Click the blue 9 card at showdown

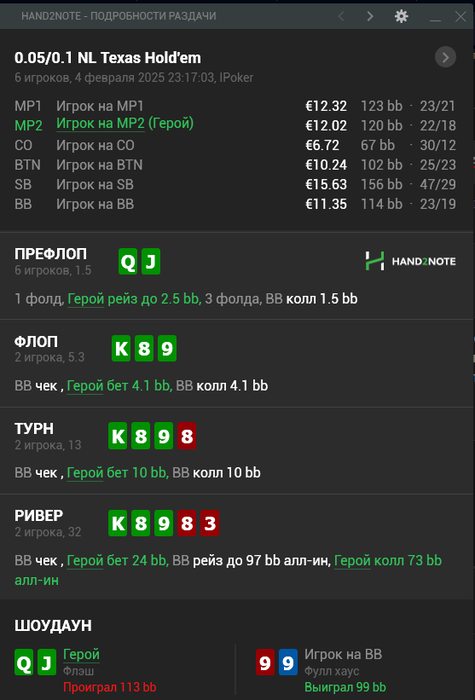[x=288, y=662]
